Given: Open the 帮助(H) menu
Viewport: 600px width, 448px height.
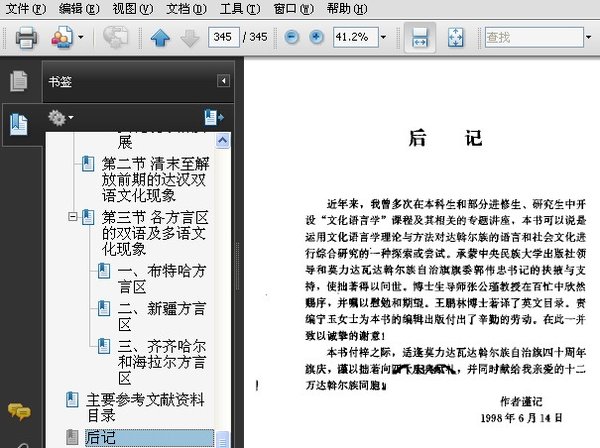Looking at the screenshot, I should 347,8.
